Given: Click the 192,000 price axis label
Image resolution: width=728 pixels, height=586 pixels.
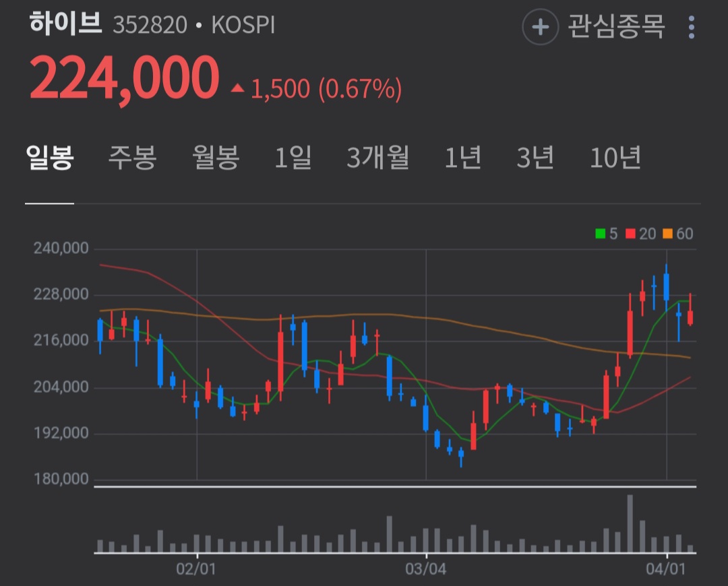Looking at the screenshot, I should [x=61, y=432].
